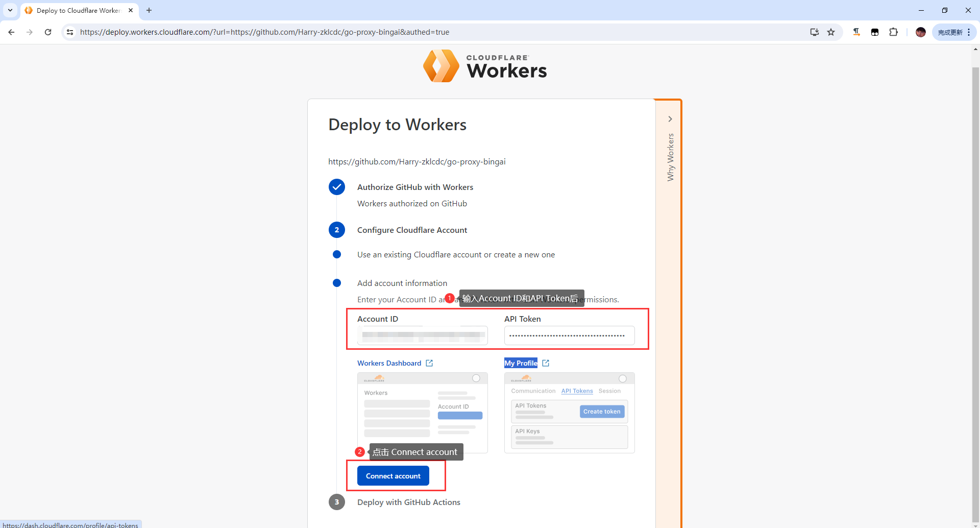The height and width of the screenshot is (528, 980).
Task: Click the browser back arrow
Action: tap(11, 32)
